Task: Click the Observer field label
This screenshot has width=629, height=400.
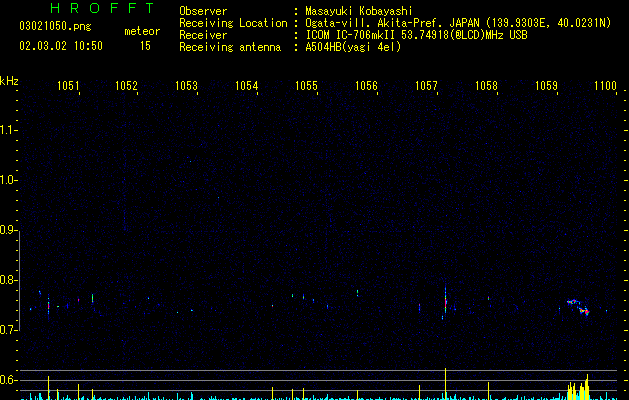Action: coord(203,11)
